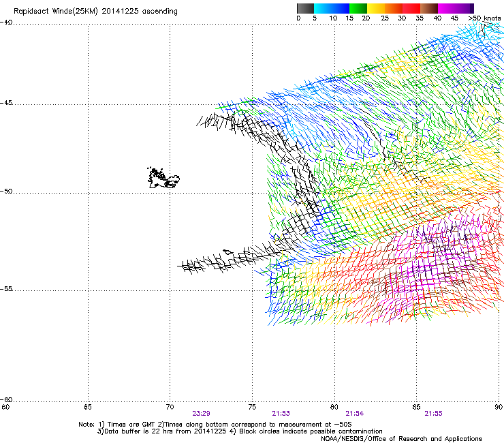Click the "21:53" pass time label

coord(281,414)
